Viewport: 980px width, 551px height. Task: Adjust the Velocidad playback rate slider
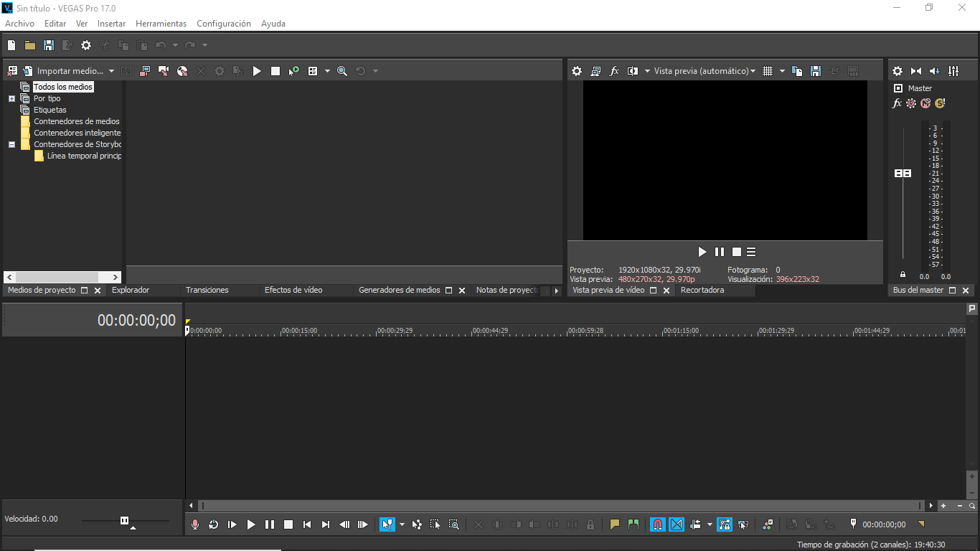click(125, 520)
